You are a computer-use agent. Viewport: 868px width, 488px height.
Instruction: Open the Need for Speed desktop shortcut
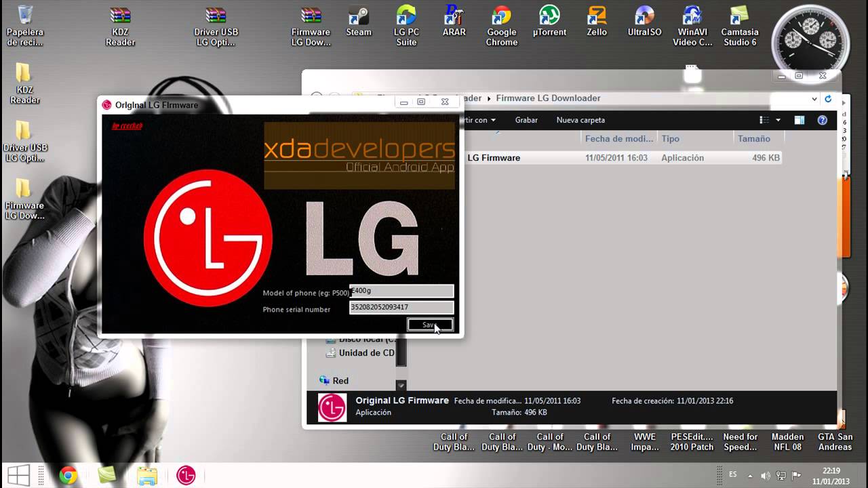740,442
